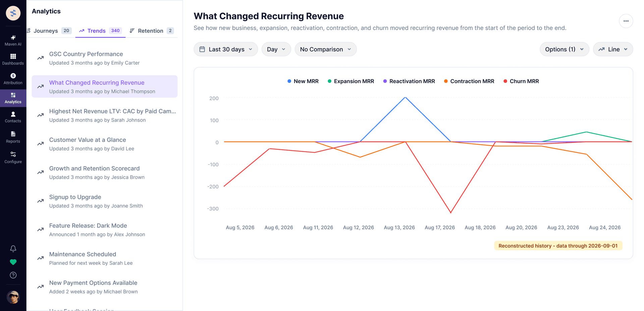Click the Aug 24, 2026 axis label
This screenshot has height=311, width=644.
tap(605, 228)
